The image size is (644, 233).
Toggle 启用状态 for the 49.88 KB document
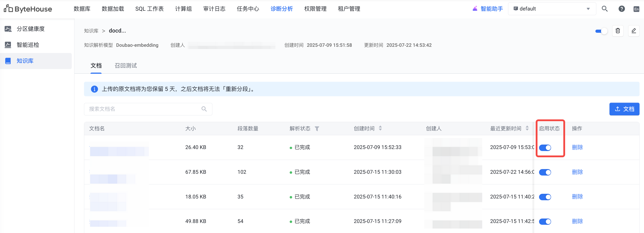point(545,221)
